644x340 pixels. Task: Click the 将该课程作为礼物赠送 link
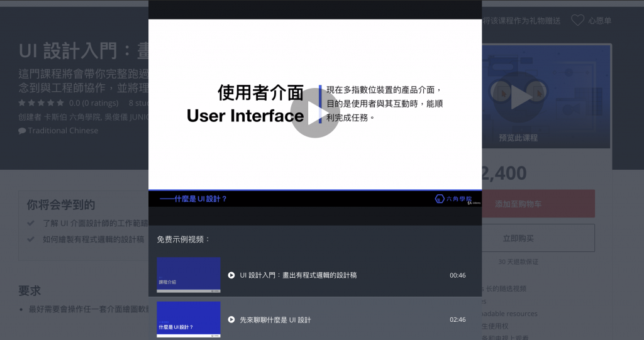(x=521, y=21)
